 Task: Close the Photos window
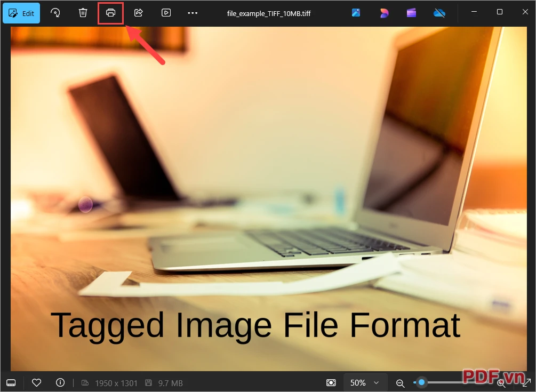[525, 12]
